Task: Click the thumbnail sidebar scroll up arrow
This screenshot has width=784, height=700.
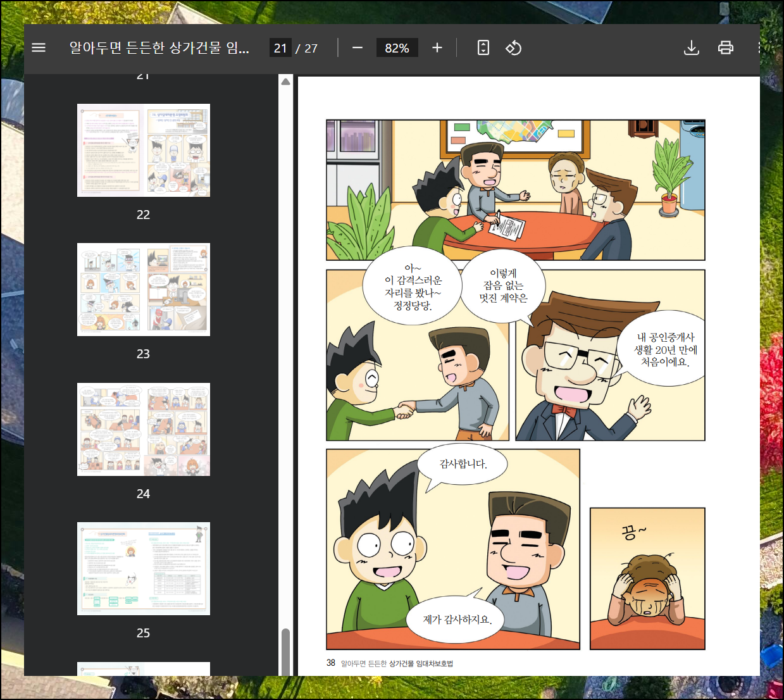Action: (x=286, y=81)
